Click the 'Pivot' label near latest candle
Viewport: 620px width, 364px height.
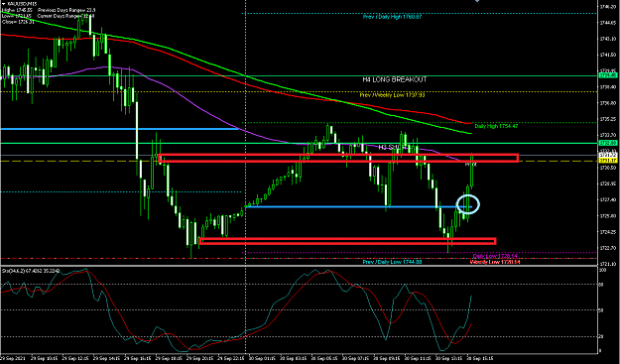pyautogui.click(x=470, y=164)
